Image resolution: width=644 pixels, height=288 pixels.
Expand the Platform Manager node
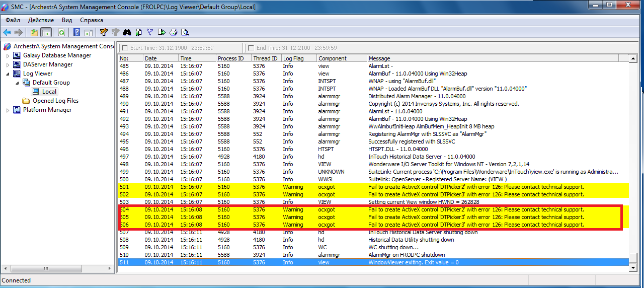(x=8, y=110)
